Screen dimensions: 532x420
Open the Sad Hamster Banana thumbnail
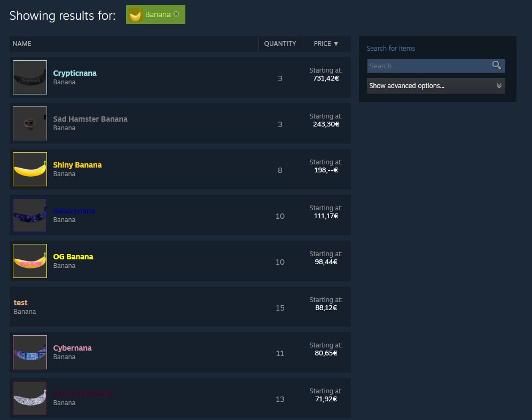click(x=30, y=123)
